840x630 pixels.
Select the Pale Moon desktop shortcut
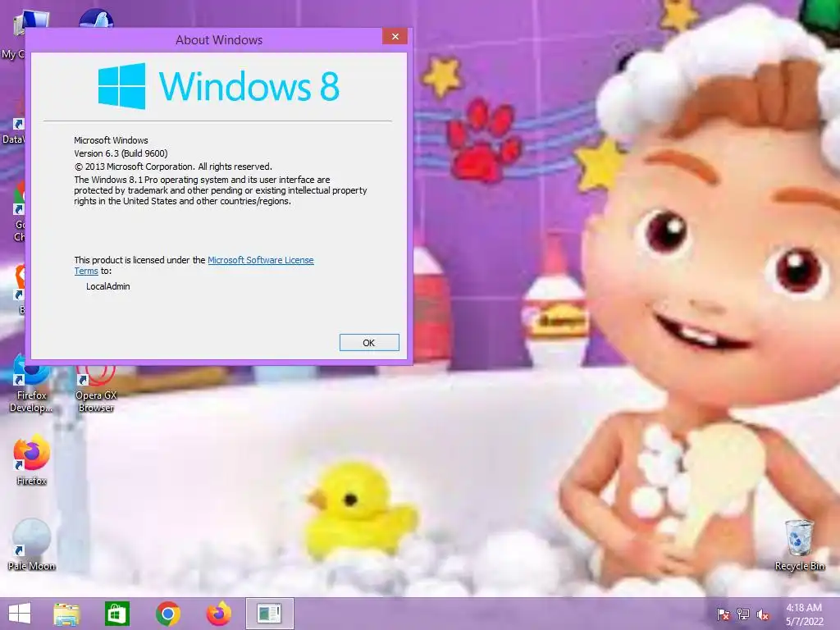32,545
